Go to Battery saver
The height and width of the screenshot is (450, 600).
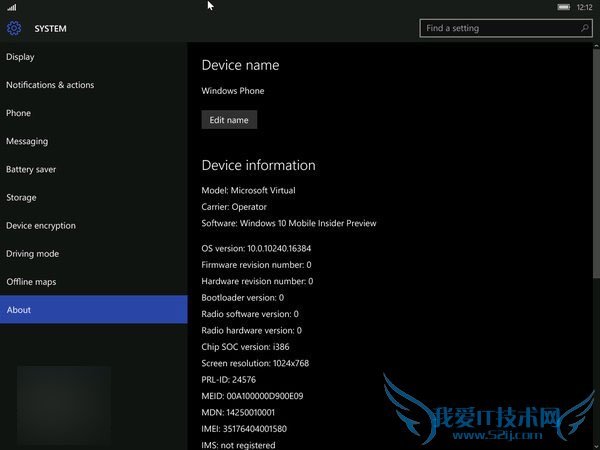pyautogui.click(x=94, y=169)
